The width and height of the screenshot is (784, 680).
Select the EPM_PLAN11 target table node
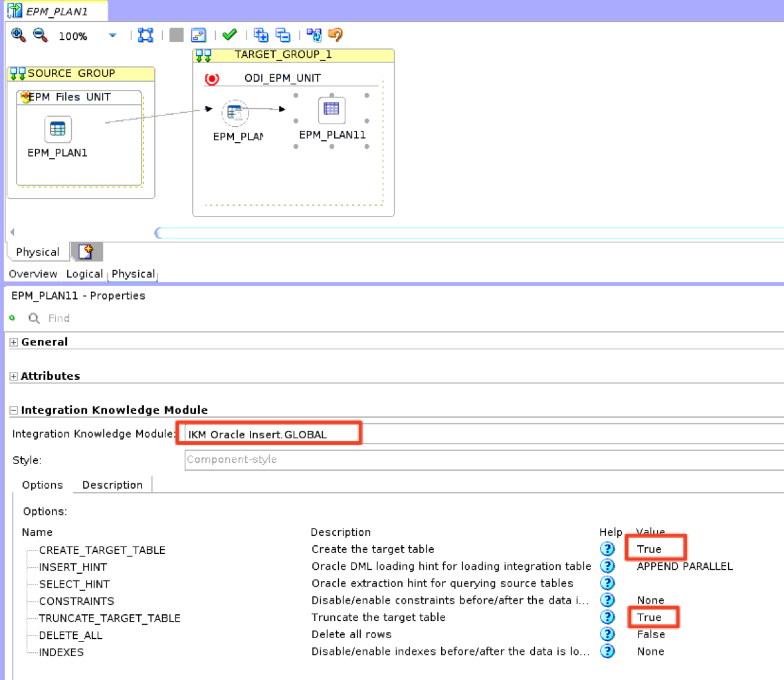(332, 110)
